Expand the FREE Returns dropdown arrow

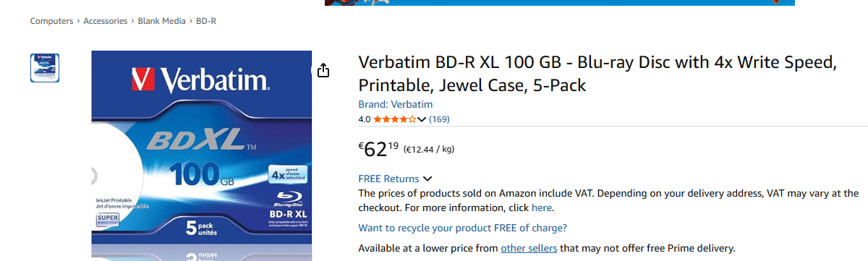(427, 179)
